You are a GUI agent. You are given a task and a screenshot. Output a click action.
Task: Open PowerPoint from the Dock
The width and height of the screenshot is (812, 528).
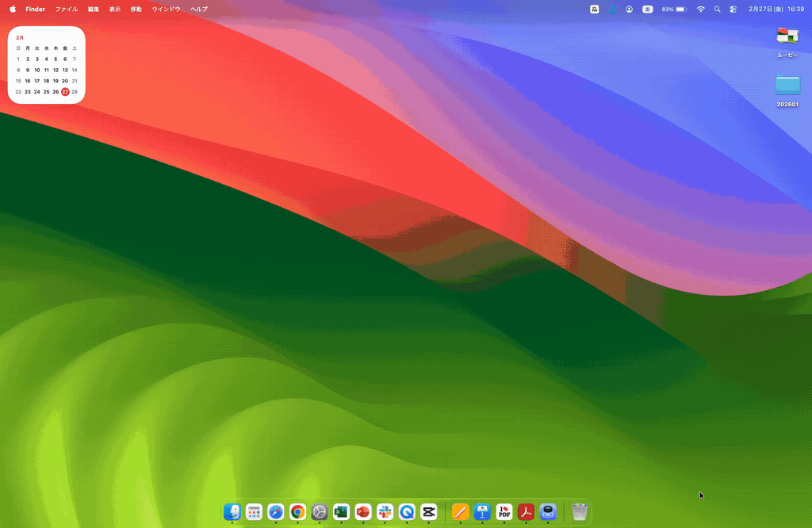(x=363, y=512)
